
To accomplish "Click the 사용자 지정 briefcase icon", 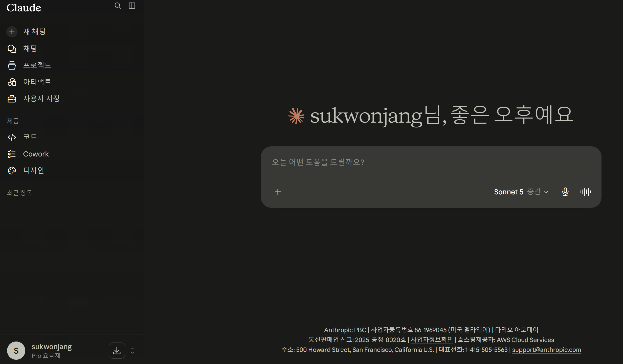I will point(12,99).
